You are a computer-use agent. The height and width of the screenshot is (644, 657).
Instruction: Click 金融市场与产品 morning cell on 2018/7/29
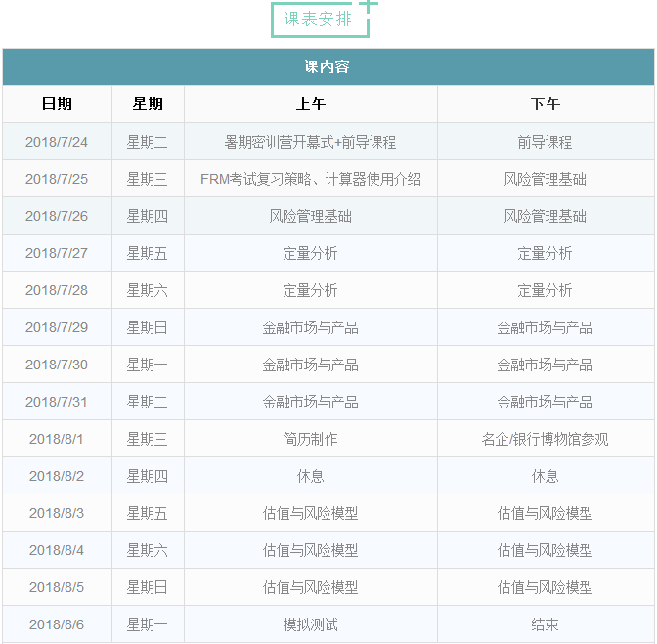click(x=310, y=327)
